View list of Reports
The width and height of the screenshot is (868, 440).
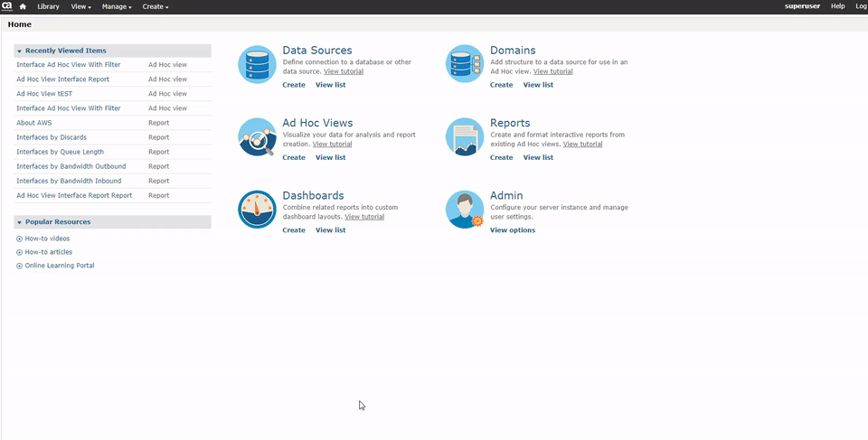(538, 157)
